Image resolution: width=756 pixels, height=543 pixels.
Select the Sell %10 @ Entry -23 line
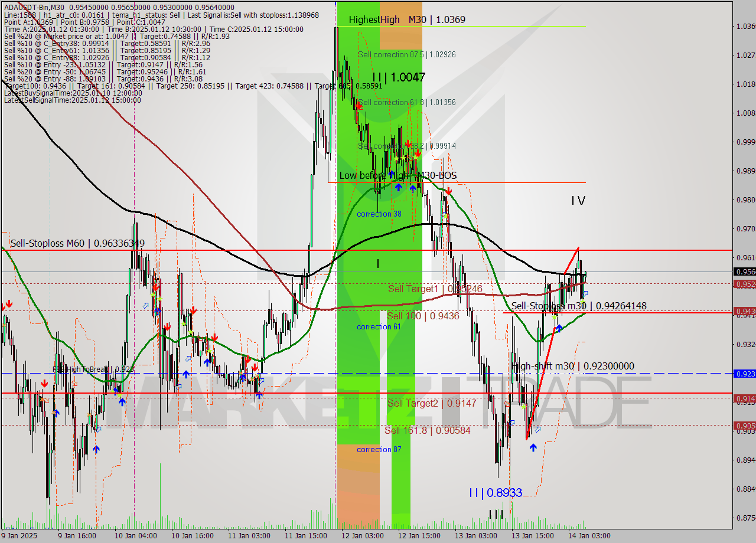[x=103, y=64]
